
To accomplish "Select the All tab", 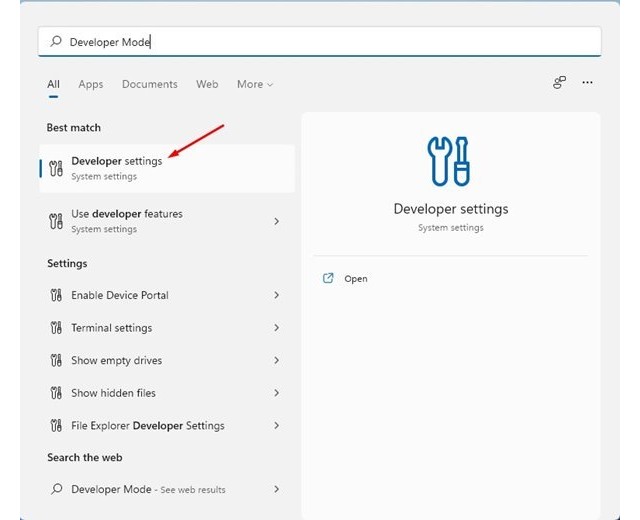I will click(x=53, y=84).
